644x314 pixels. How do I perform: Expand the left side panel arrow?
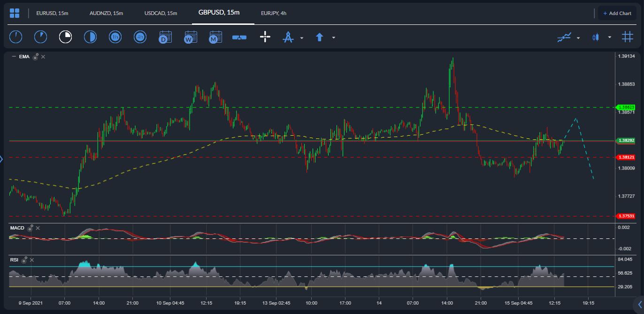(1, 159)
